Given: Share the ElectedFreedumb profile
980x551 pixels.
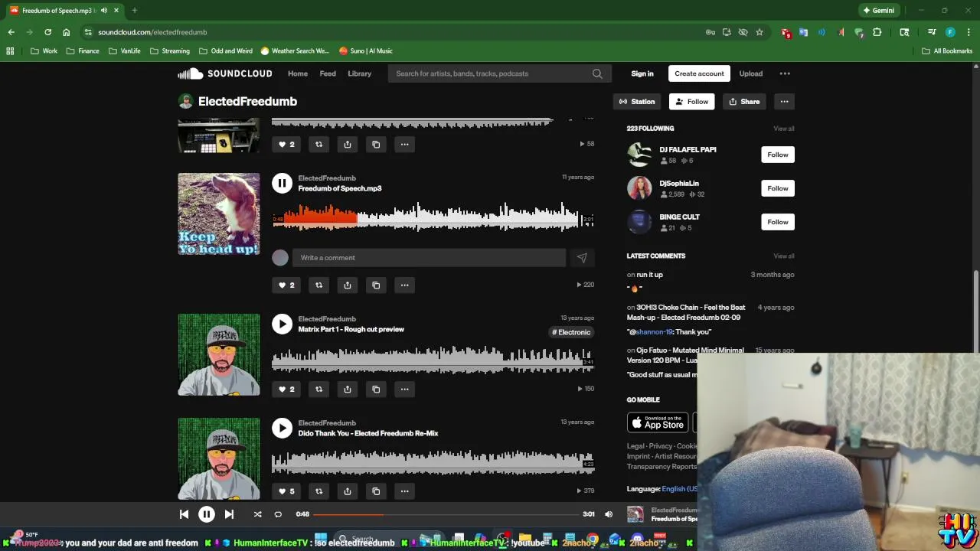Looking at the screenshot, I should tap(744, 101).
